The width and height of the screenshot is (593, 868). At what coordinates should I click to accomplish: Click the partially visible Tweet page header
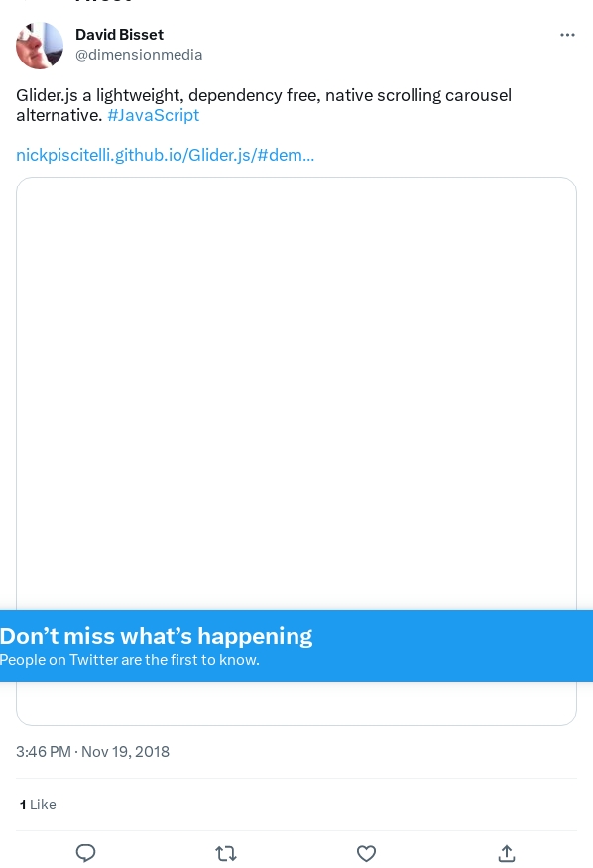tap(104, 2)
